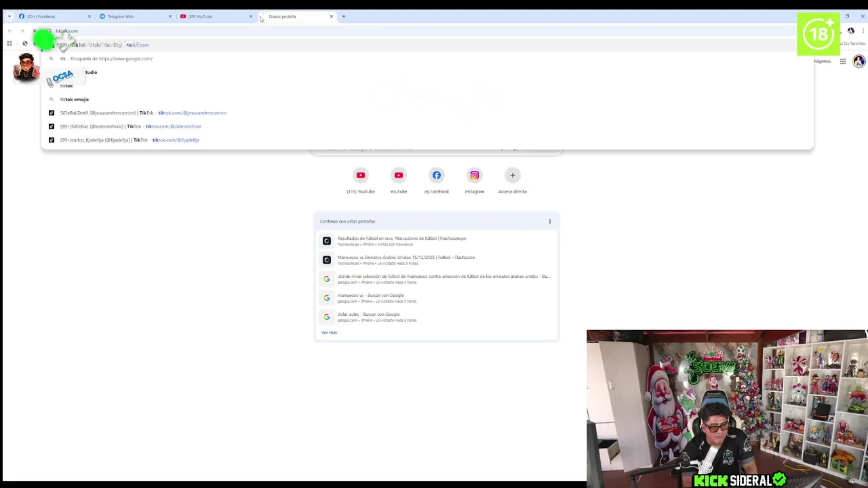Select the plain 'tiktok' search suggestion

pyautogui.click(x=427, y=85)
